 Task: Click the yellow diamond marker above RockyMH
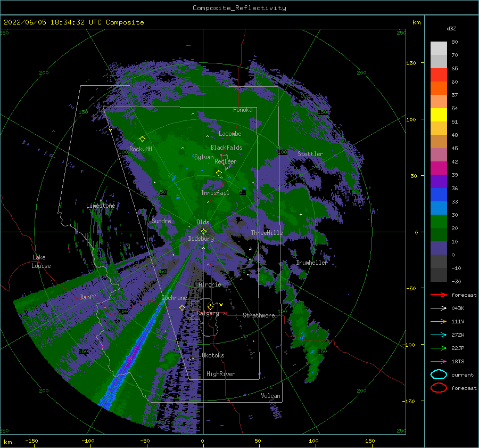142,139
